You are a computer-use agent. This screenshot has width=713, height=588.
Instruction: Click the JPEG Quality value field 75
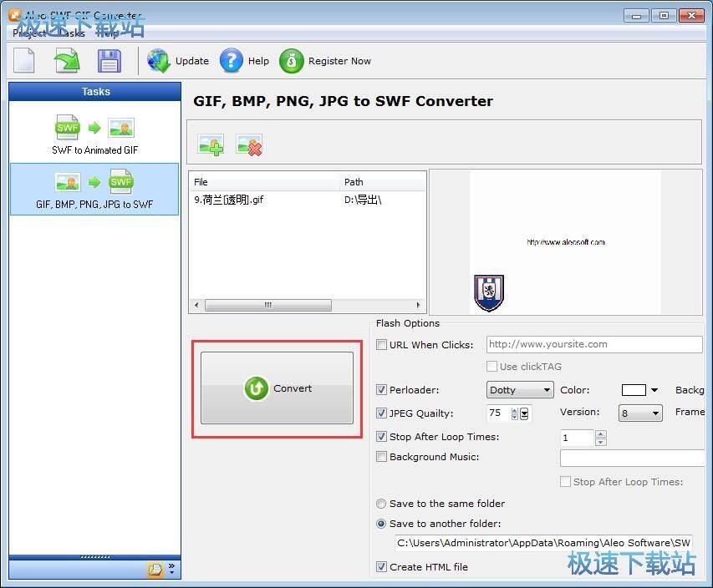498,413
